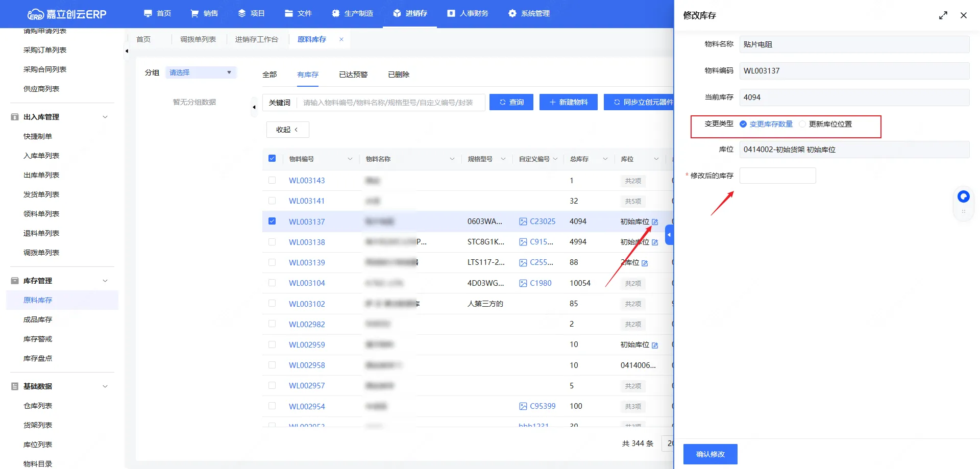Open image icon next to C95399
The height and width of the screenshot is (469, 980).
click(523, 406)
